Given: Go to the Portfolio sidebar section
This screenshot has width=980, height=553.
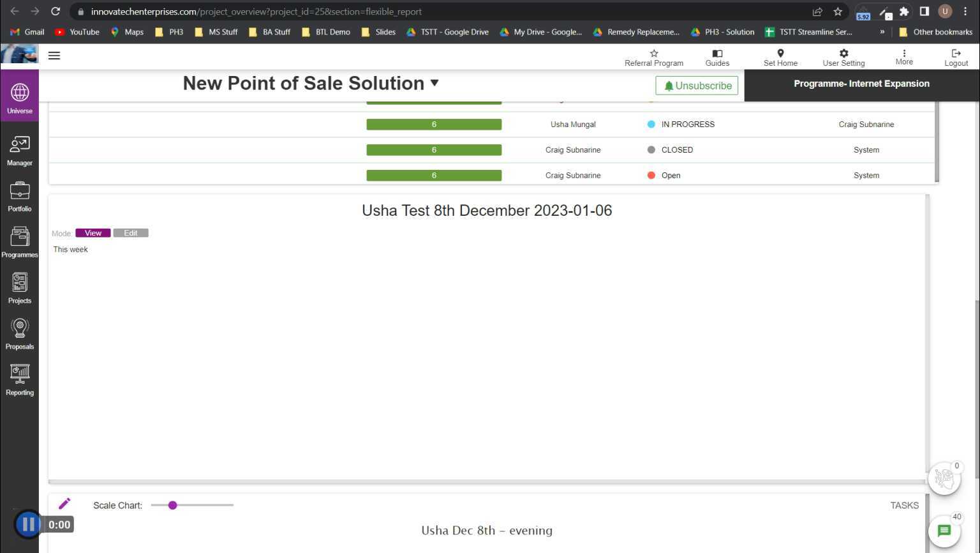Looking at the screenshot, I should [20, 197].
